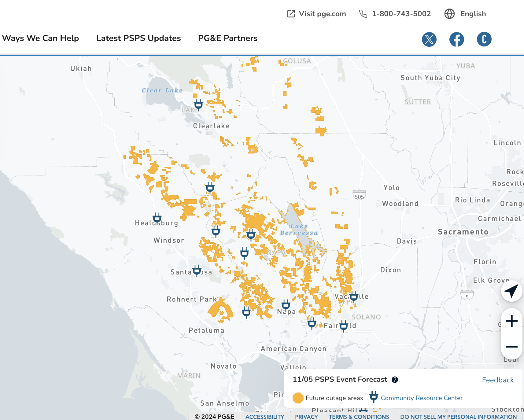Open the Privacy footer link

[x=306, y=417]
